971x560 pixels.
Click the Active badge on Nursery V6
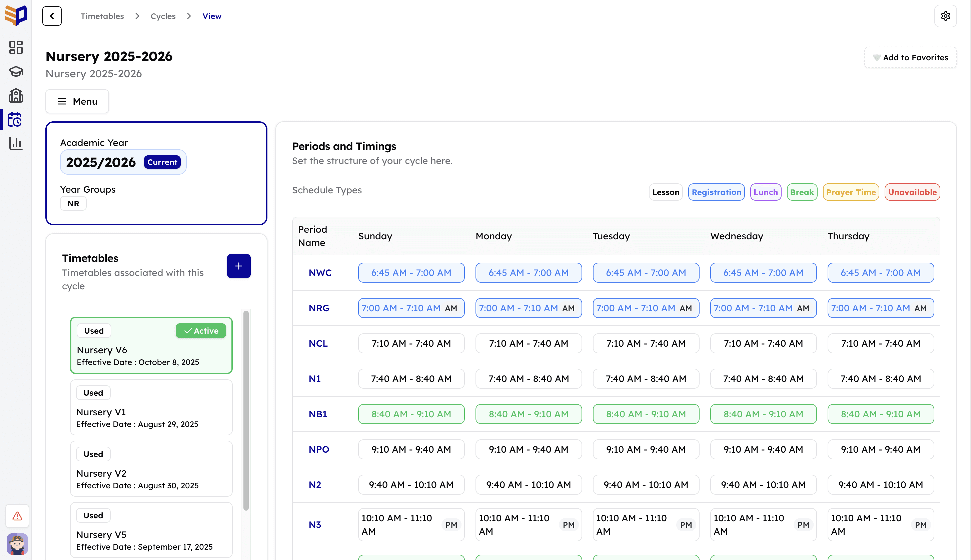pos(201,331)
